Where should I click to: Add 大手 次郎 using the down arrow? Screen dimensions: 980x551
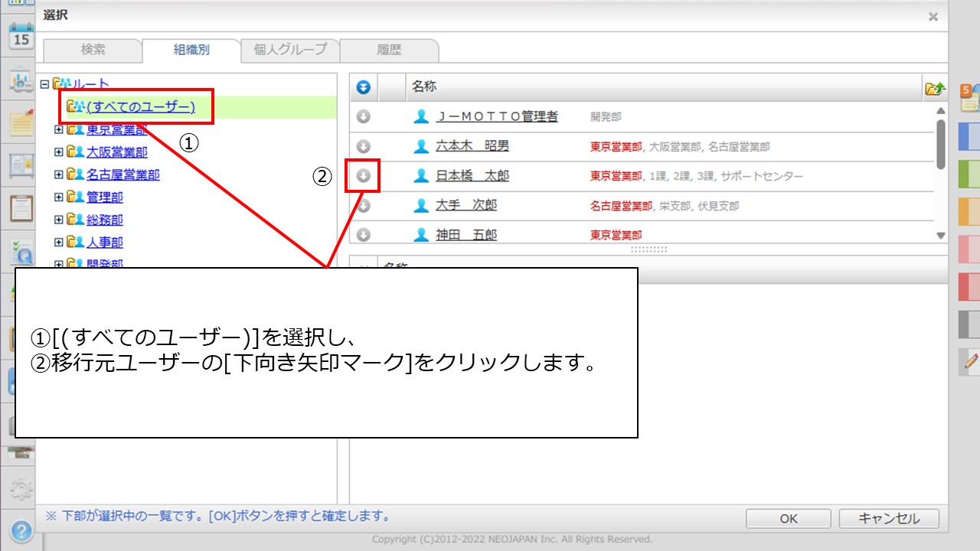tap(364, 205)
